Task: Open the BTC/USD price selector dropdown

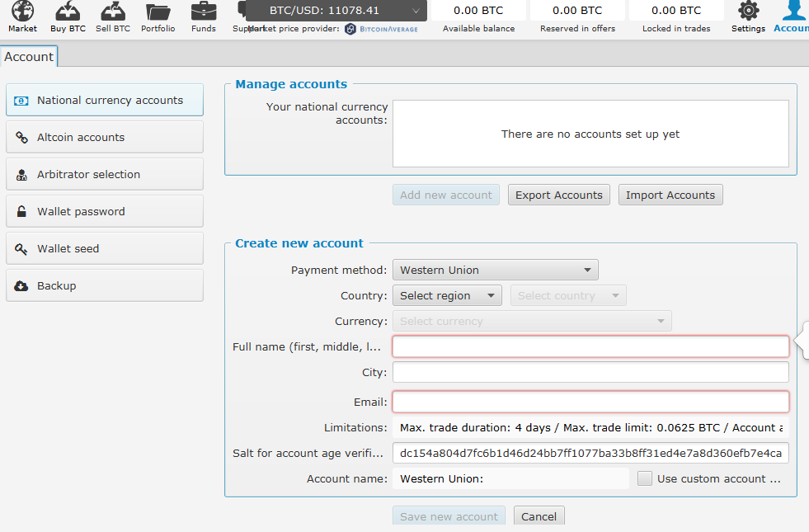Action: [336, 11]
